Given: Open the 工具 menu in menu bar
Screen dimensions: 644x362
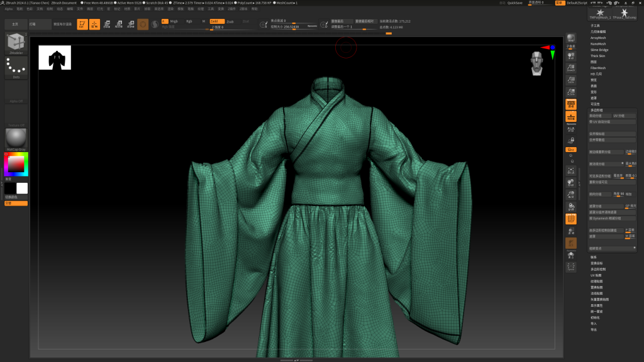Looking at the screenshot, I should (211, 9).
